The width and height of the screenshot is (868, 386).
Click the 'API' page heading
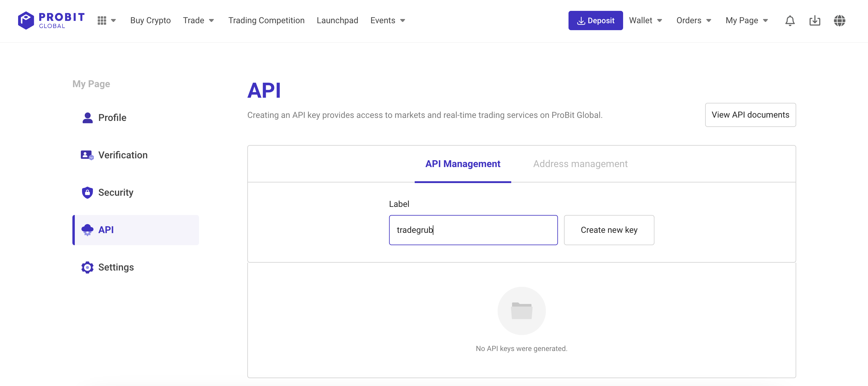click(x=264, y=90)
